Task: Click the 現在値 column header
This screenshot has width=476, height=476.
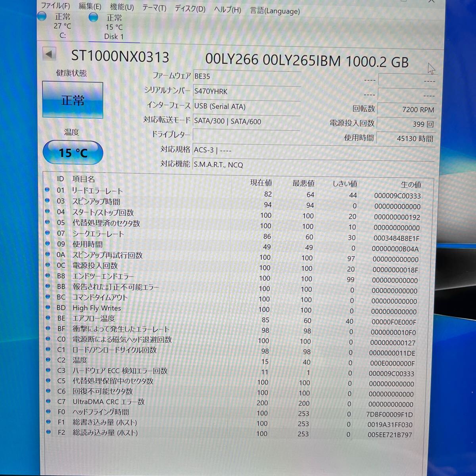Action: coord(261,182)
